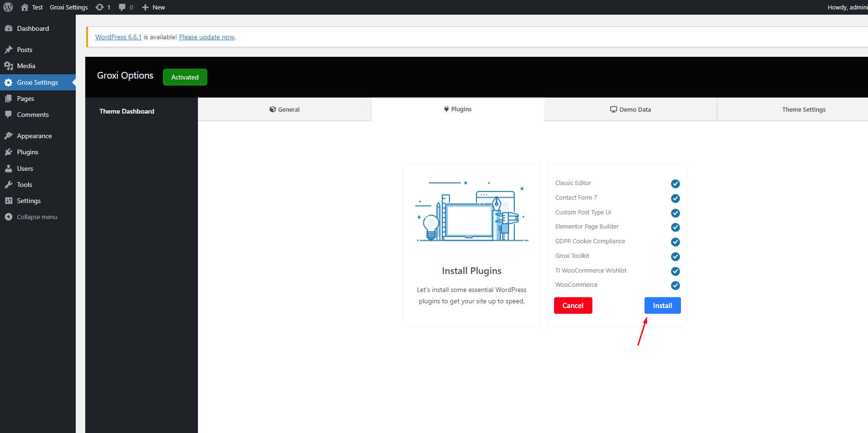
Task: Click Collapse menu text in sidebar
Action: point(37,217)
